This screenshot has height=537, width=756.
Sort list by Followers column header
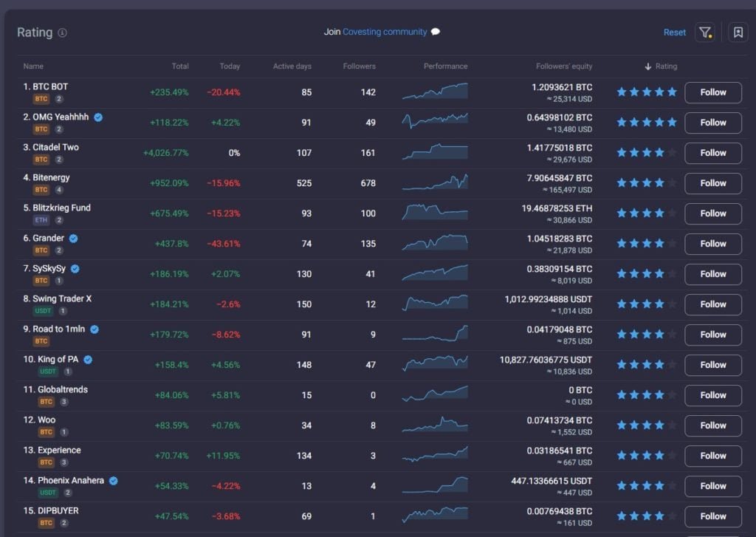tap(360, 66)
